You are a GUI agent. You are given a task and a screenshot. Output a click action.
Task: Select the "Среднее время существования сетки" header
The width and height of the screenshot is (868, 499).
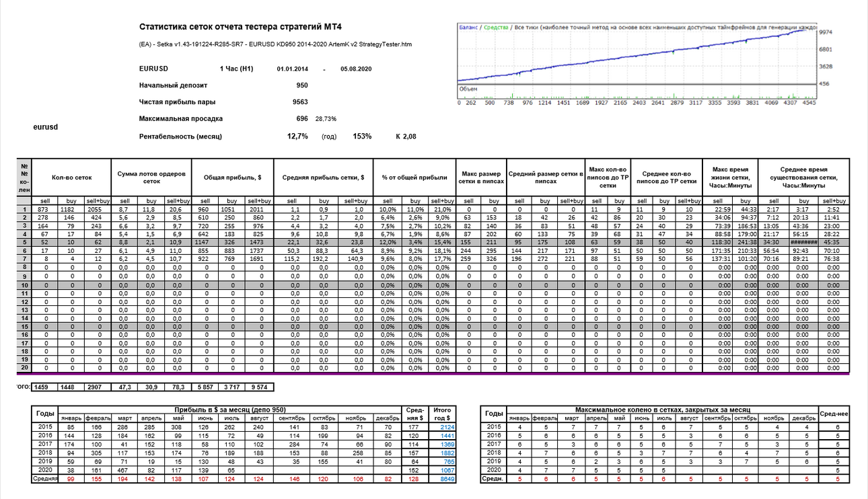click(x=804, y=178)
